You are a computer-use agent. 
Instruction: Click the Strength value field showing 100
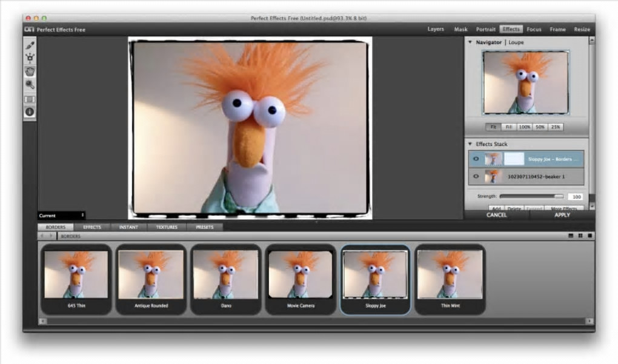pos(576,197)
